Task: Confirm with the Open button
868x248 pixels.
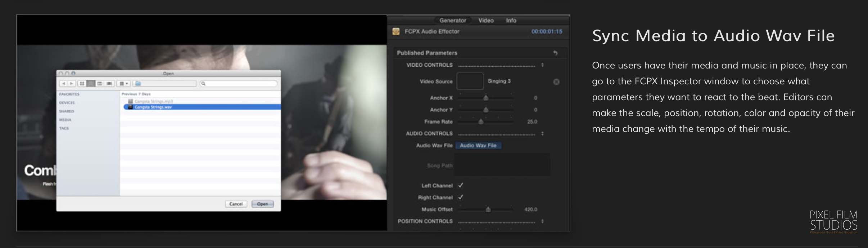Action: [263, 204]
